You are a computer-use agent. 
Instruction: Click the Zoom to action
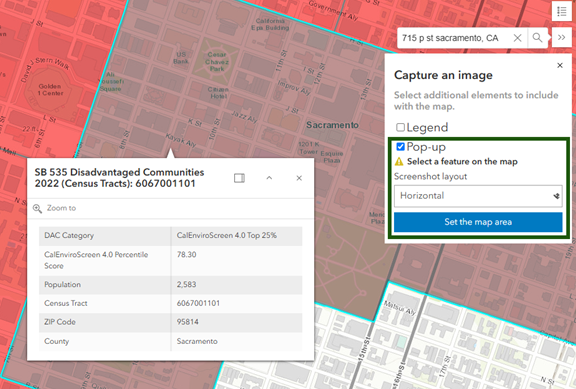tap(54, 208)
